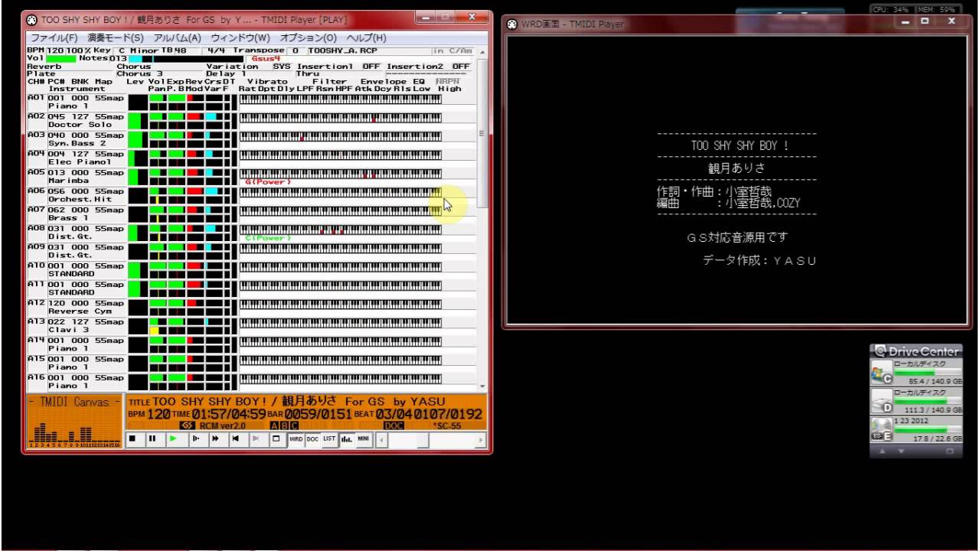Click the window display icon in the player bar

(x=276, y=439)
